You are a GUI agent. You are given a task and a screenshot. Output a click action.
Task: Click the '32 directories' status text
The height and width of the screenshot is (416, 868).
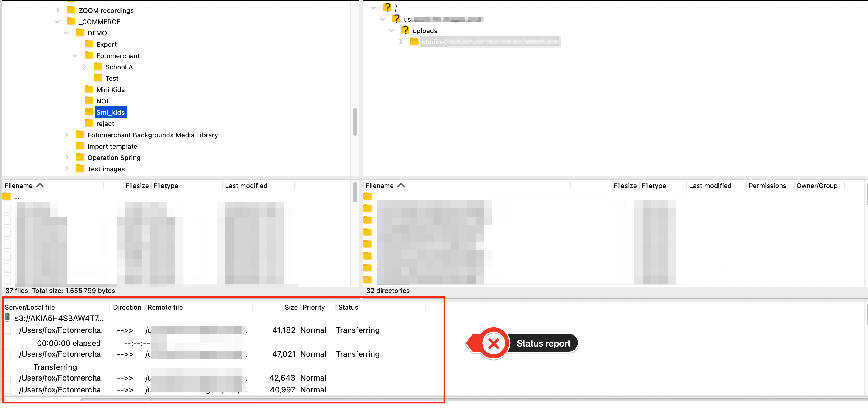(x=388, y=291)
